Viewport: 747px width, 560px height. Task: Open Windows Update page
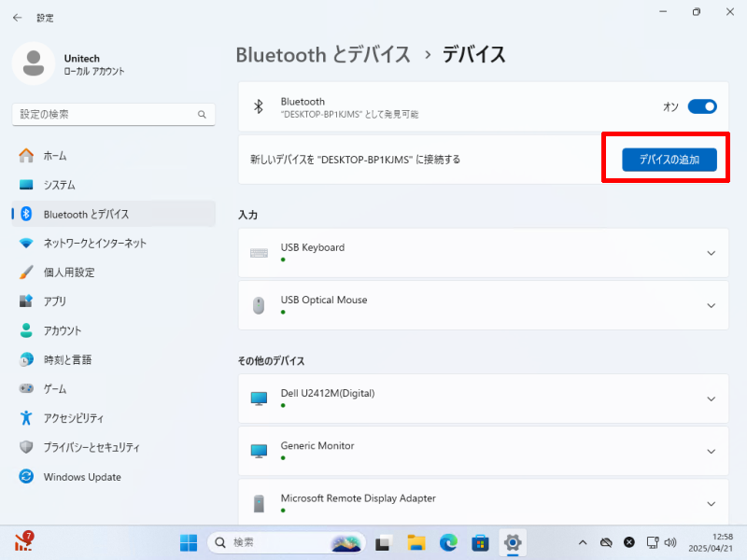pyautogui.click(x=113, y=476)
